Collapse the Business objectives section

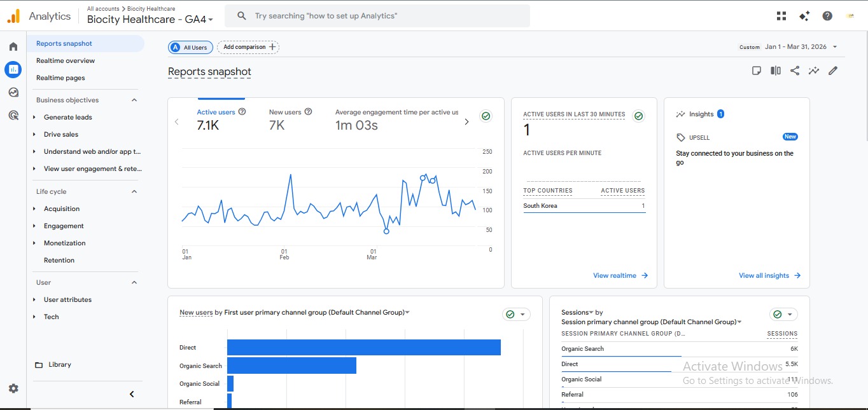[x=134, y=100]
